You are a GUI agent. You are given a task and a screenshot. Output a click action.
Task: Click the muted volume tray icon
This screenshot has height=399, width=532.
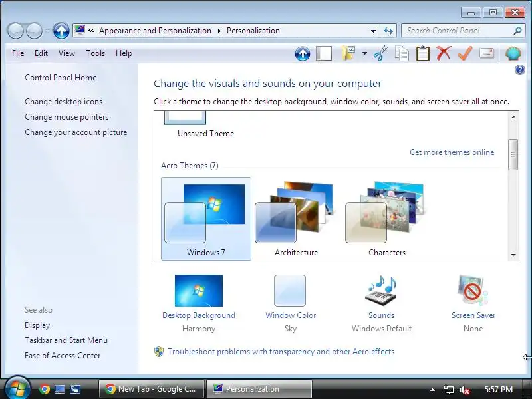point(465,390)
